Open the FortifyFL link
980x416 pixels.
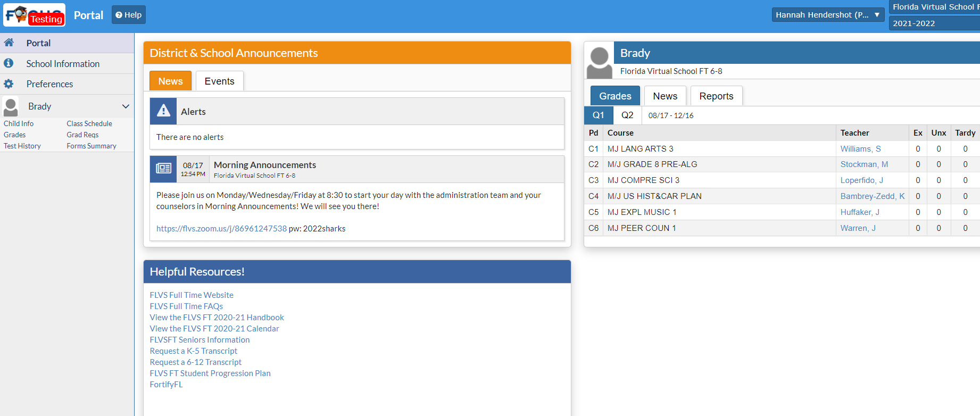pyautogui.click(x=166, y=384)
